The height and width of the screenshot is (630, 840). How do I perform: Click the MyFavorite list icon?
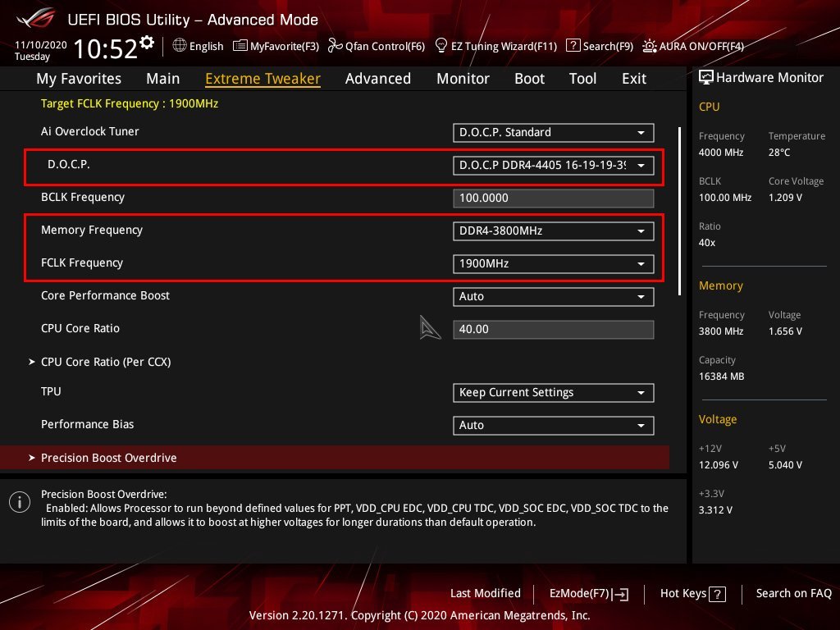click(x=240, y=46)
